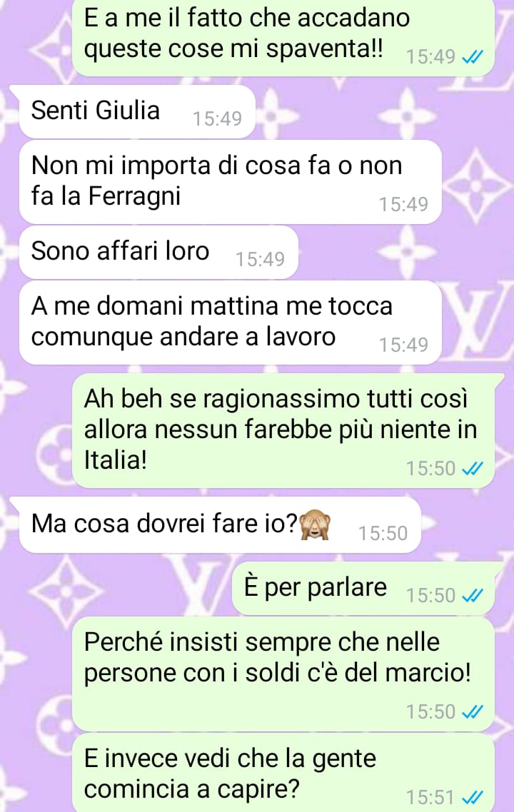Click the 15:49 timestamp on 'Senti Giulia'
514x812 pixels.
(x=217, y=119)
